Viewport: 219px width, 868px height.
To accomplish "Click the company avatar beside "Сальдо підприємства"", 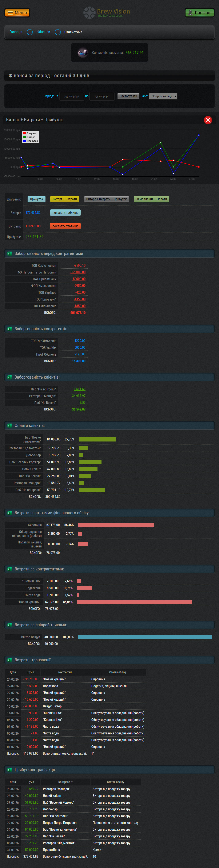I will (x=82, y=53).
